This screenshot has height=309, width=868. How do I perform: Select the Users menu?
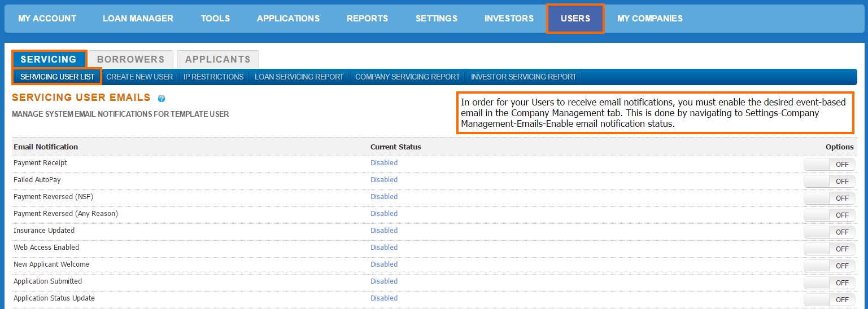[x=575, y=19]
